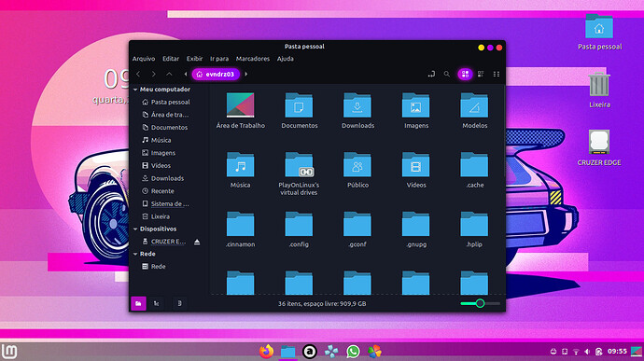Open Recente in the sidebar
Viewport: 644px width, 361px height.
[158, 191]
